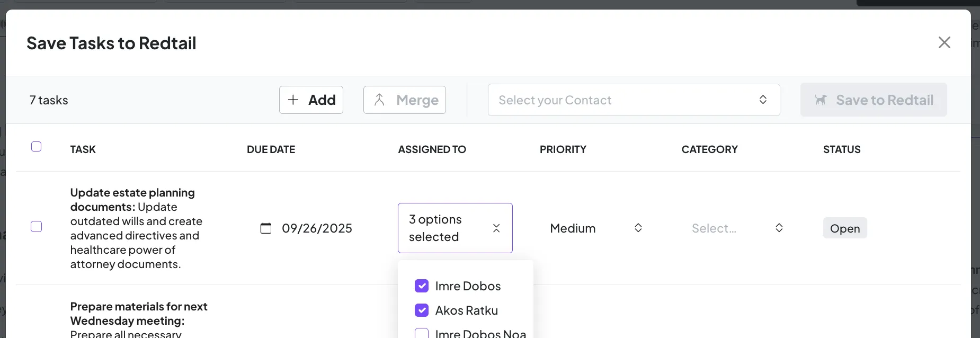Click the Open status badge

pos(844,228)
